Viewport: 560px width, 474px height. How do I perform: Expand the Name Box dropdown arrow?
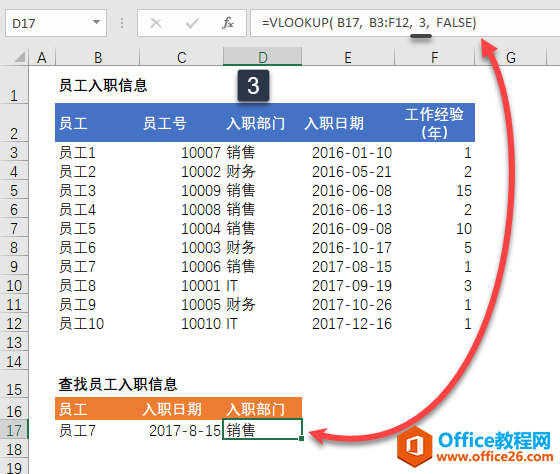coord(96,22)
